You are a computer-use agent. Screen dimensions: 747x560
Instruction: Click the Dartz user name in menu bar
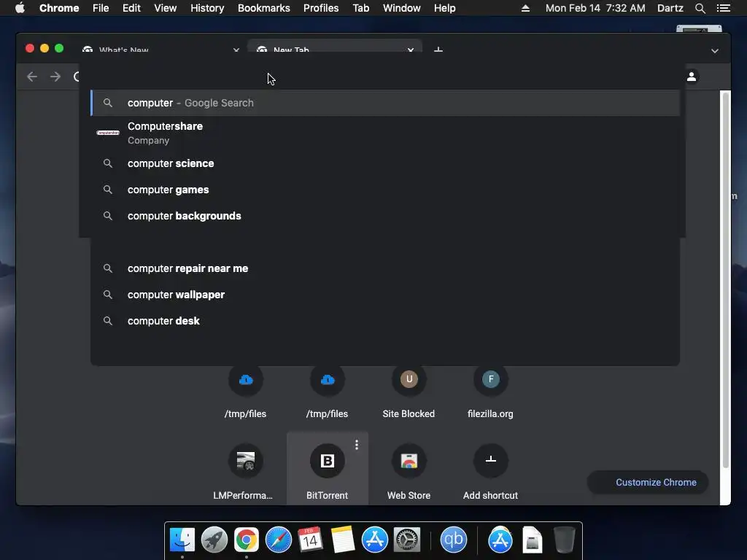(x=670, y=8)
